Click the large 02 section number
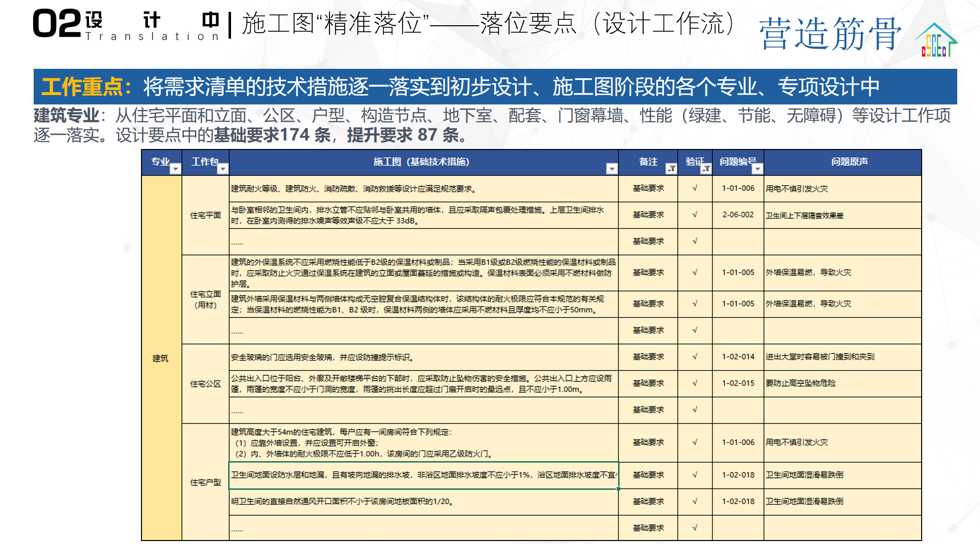 57,24
